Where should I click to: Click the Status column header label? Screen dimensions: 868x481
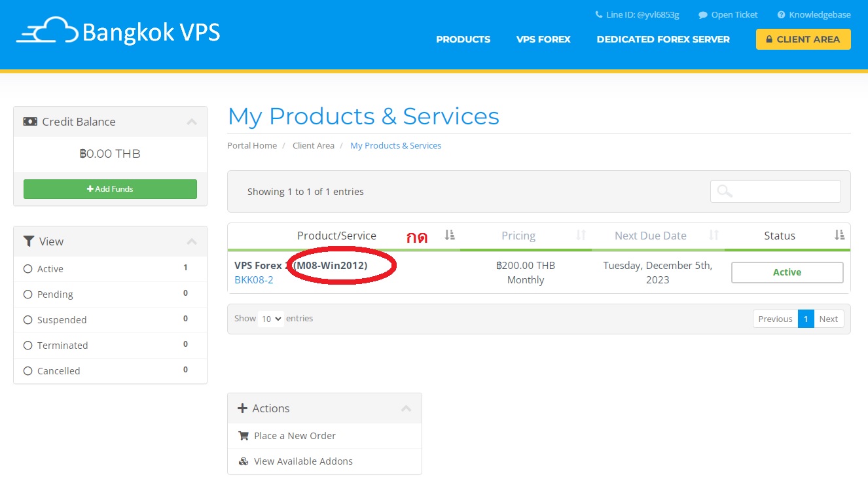tap(780, 236)
